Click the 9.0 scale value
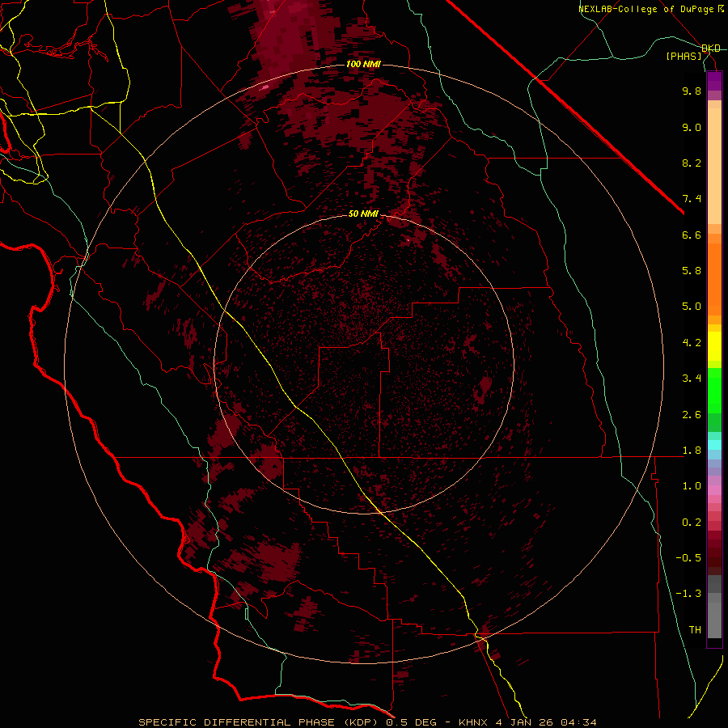 click(x=692, y=127)
